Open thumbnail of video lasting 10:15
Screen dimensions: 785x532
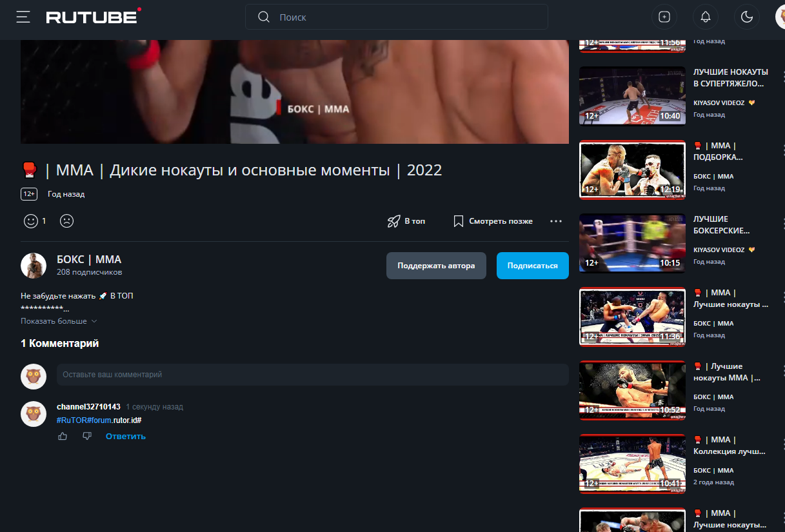[632, 243]
